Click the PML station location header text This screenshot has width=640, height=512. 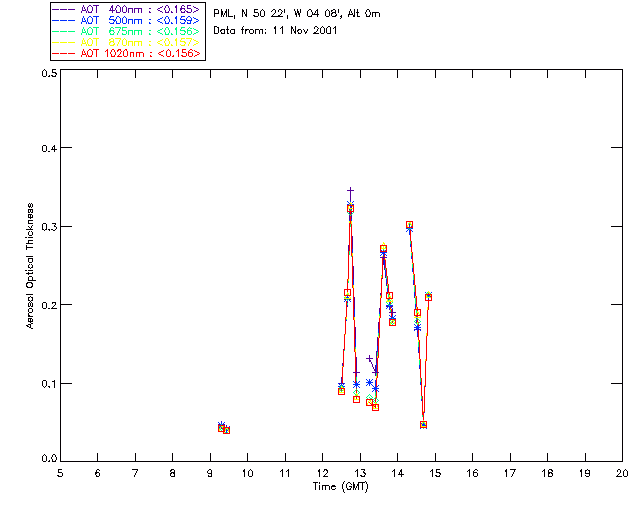[x=297, y=14]
